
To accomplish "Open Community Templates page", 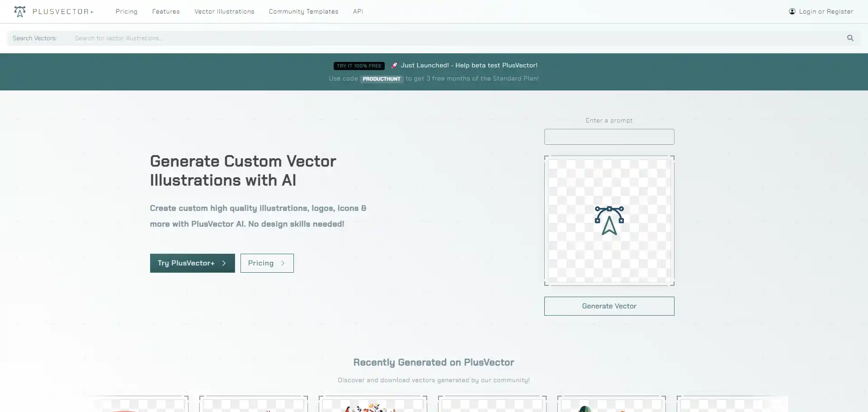I will 304,11.
